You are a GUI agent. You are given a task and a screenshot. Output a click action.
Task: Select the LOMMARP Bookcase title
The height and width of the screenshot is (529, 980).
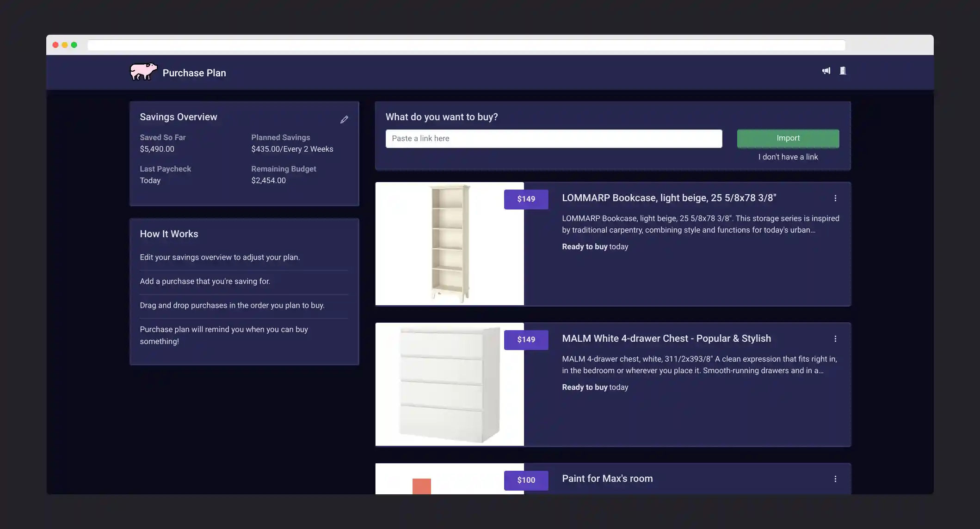pos(668,198)
